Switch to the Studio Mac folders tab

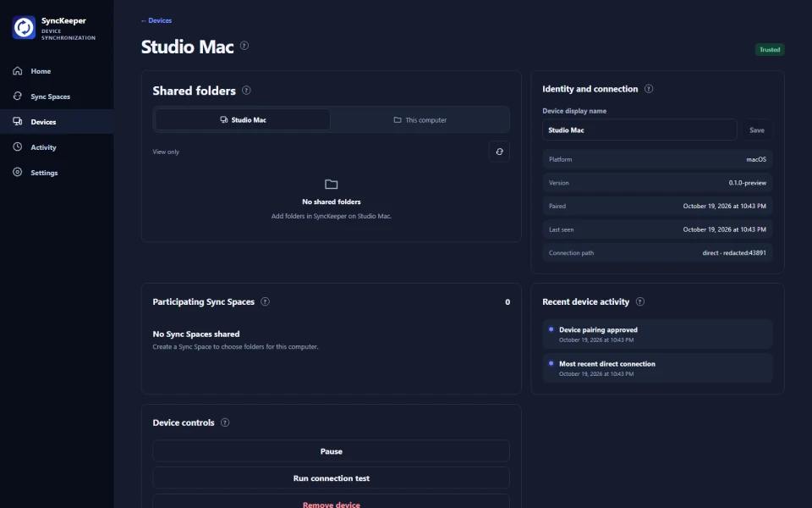pos(243,119)
